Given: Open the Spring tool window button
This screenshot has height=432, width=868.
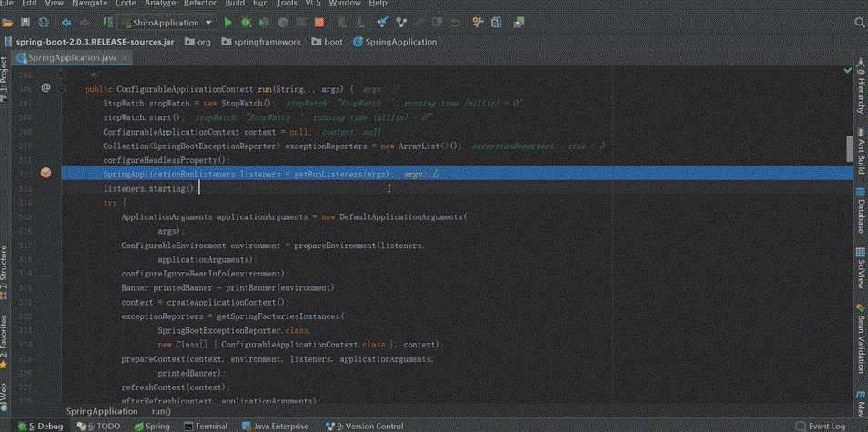Looking at the screenshot, I should point(152,427).
